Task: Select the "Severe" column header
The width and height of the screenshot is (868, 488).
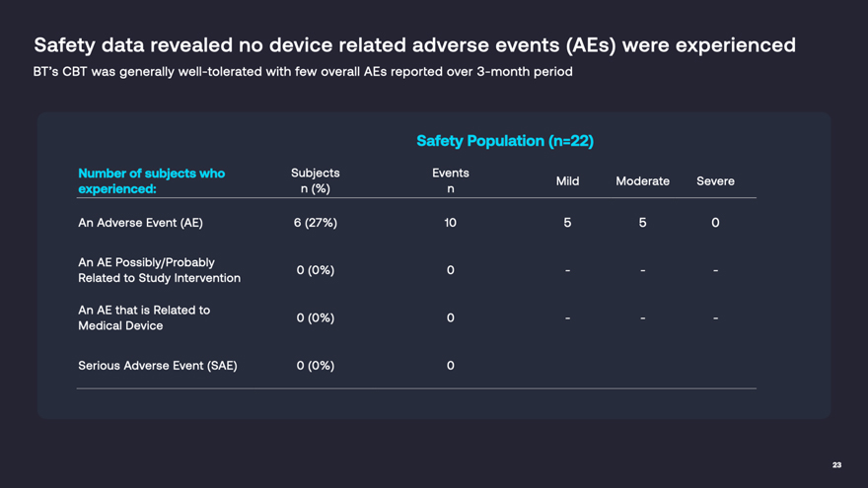Action: click(x=715, y=181)
